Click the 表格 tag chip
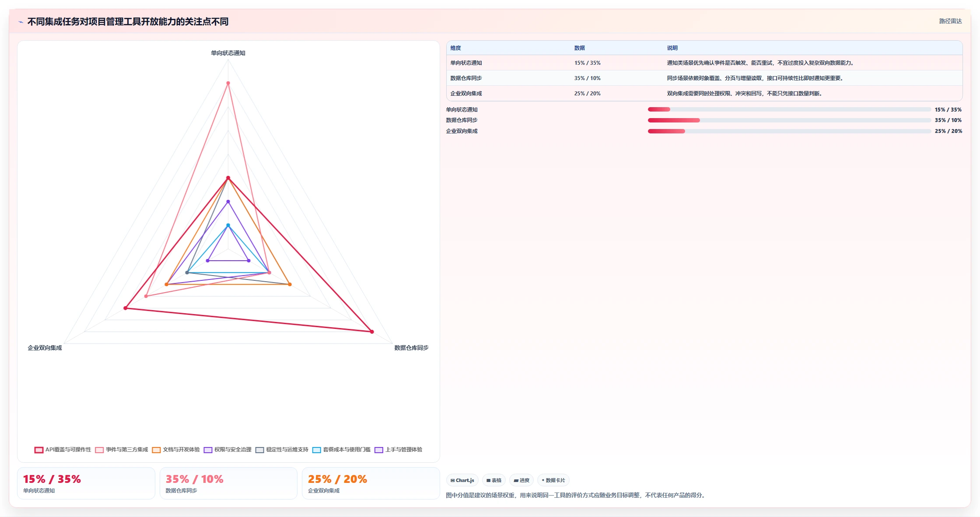Viewport: 980px width, 517px height. (494, 480)
